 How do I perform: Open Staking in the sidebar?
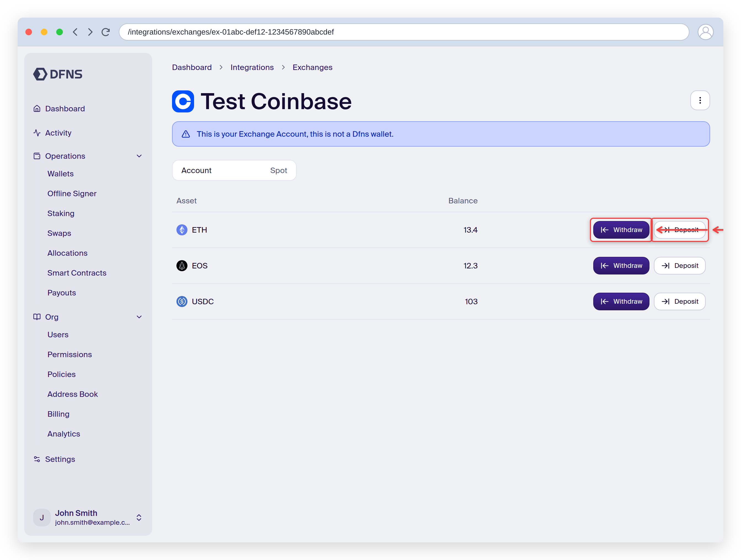[x=61, y=213]
